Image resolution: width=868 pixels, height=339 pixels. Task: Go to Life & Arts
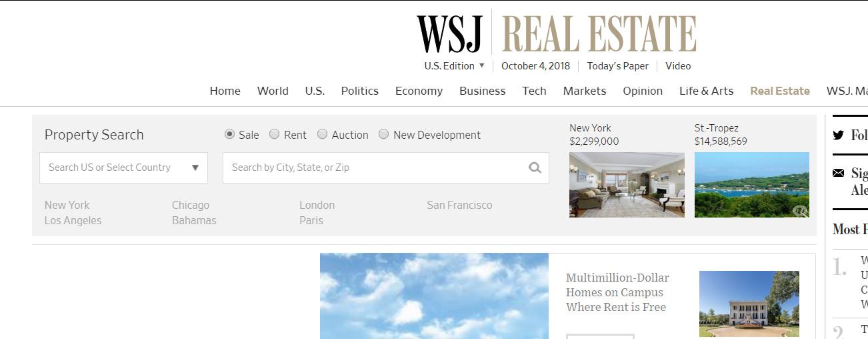[x=706, y=91]
